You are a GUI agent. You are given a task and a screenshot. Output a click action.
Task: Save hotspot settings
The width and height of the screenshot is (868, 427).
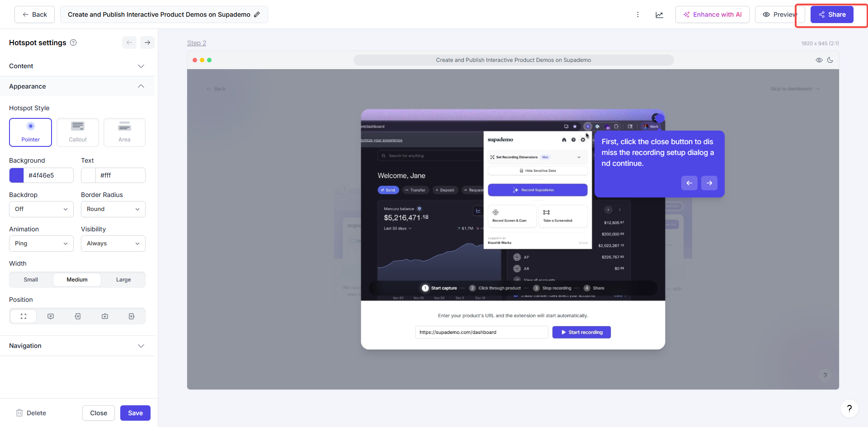135,413
